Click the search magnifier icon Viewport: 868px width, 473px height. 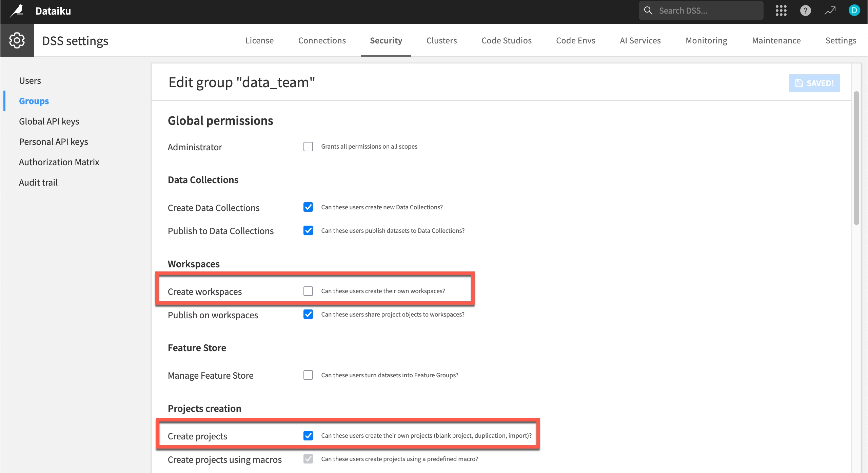[x=648, y=11]
